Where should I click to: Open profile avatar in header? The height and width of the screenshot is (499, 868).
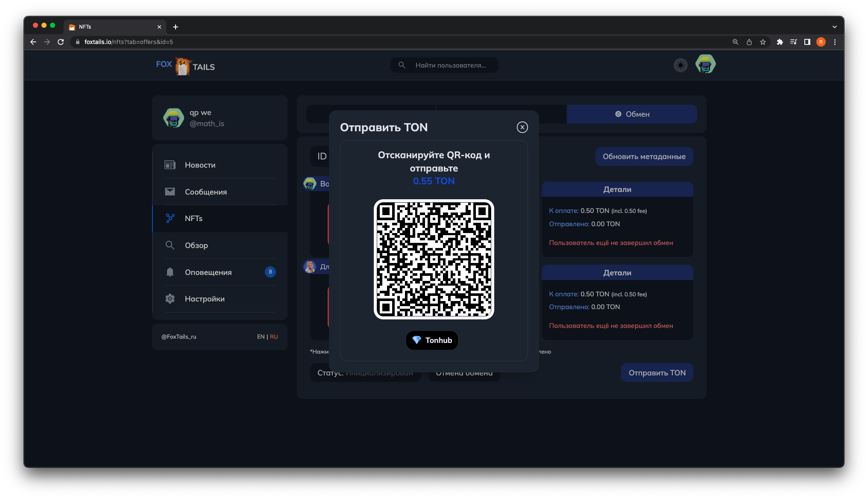[705, 65]
